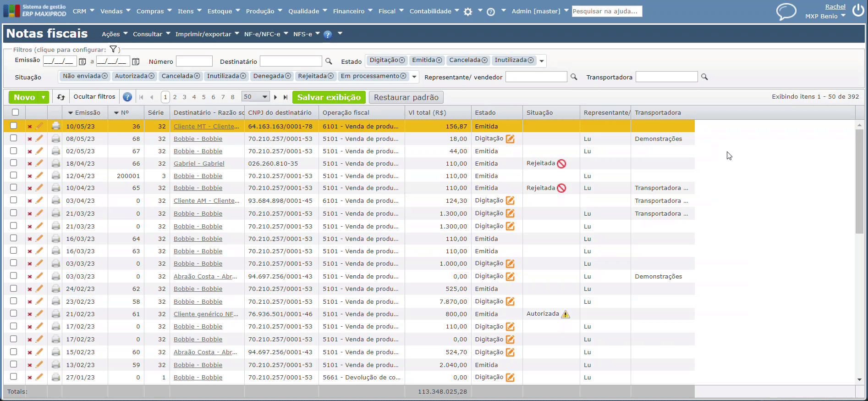The width and height of the screenshot is (868, 401).
Task: Open the Nº column sort arrow
Action: click(116, 113)
